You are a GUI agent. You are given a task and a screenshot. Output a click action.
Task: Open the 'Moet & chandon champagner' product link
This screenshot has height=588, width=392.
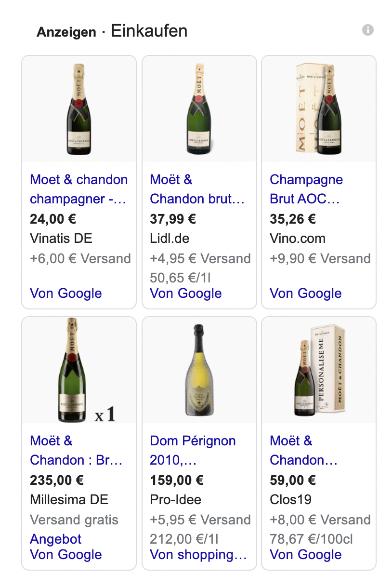tap(78, 189)
